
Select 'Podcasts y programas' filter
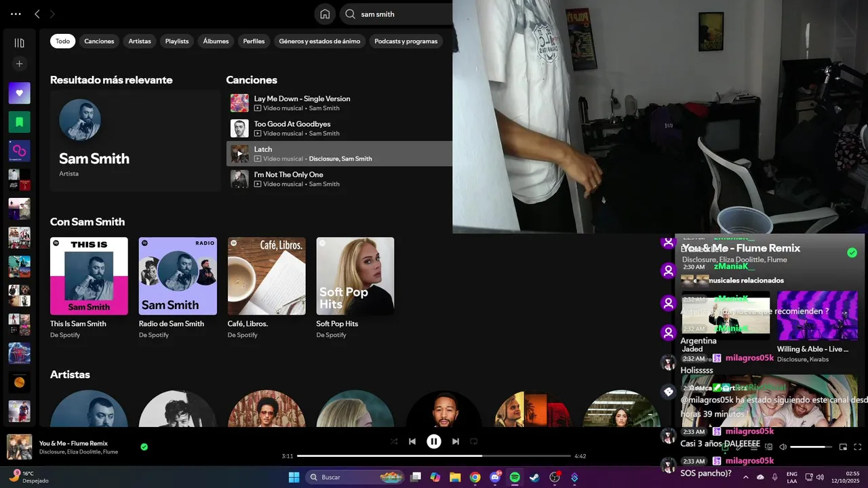[x=406, y=41]
